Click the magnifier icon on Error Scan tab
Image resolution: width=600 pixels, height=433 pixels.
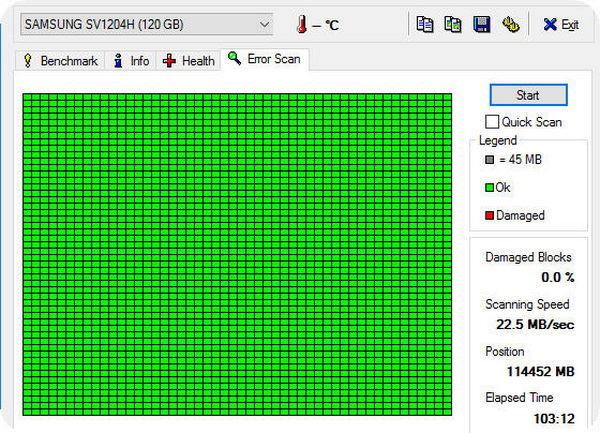(235, 59)
